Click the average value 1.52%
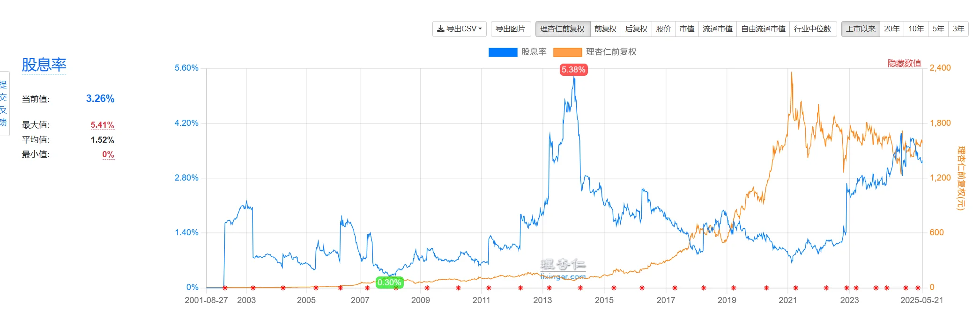Screen dimensions: 980x319 [x=103, y=140]
